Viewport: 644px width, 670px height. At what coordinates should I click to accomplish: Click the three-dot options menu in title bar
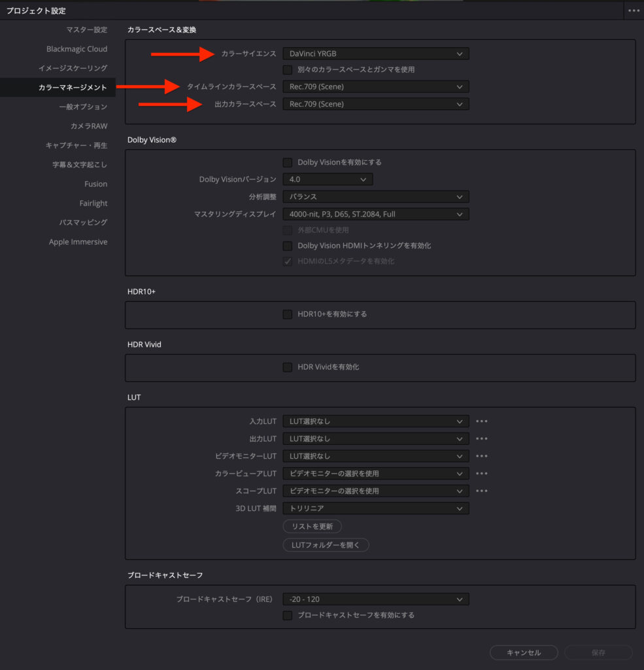pyautogui.click(x=633, y=10)
